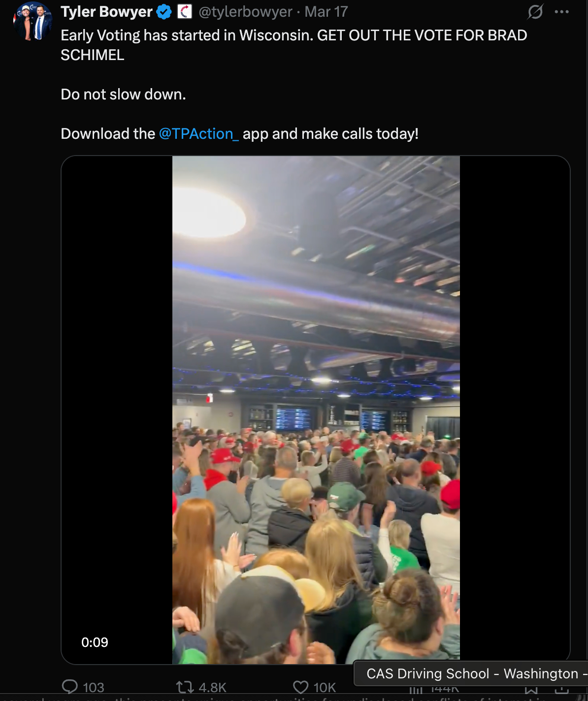Share the tweet using the share icon
The height and width of the screenshot is (701, 588).
click(x=562, y=690)
